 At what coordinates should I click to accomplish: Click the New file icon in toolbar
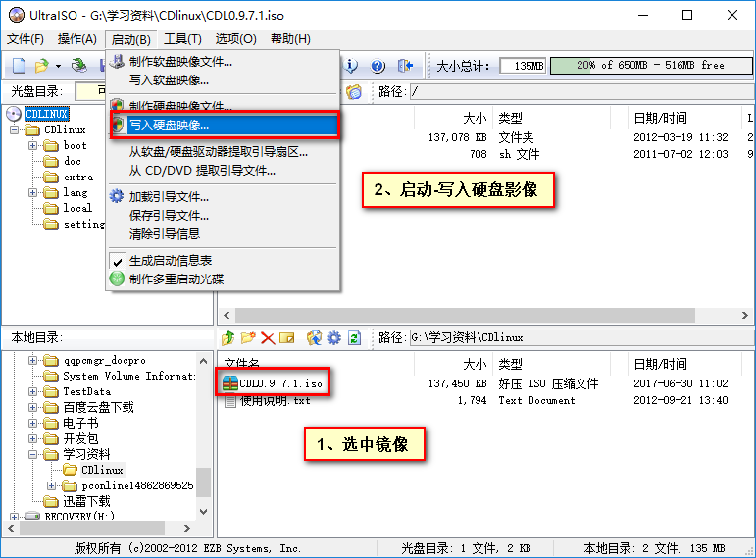(19, 65)
